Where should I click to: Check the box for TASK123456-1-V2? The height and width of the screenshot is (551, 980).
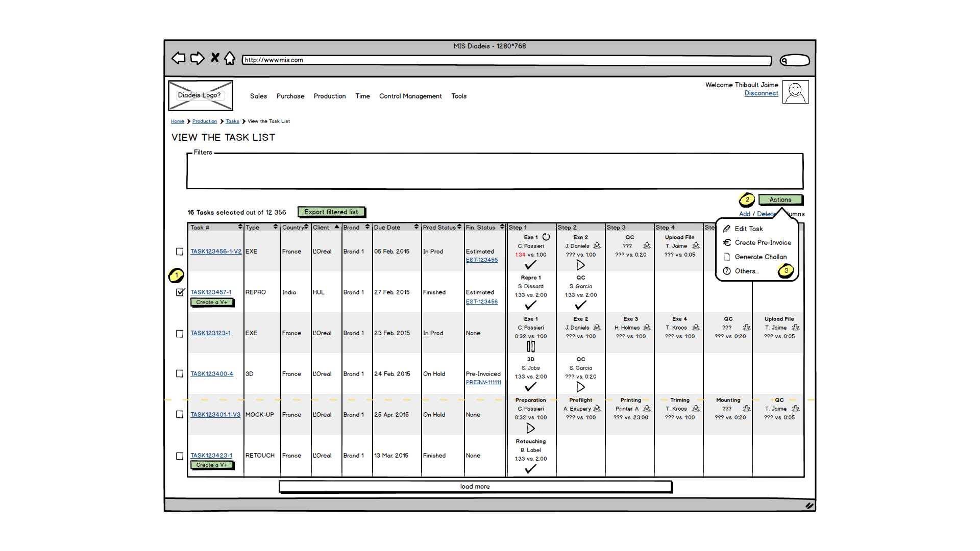180,252
